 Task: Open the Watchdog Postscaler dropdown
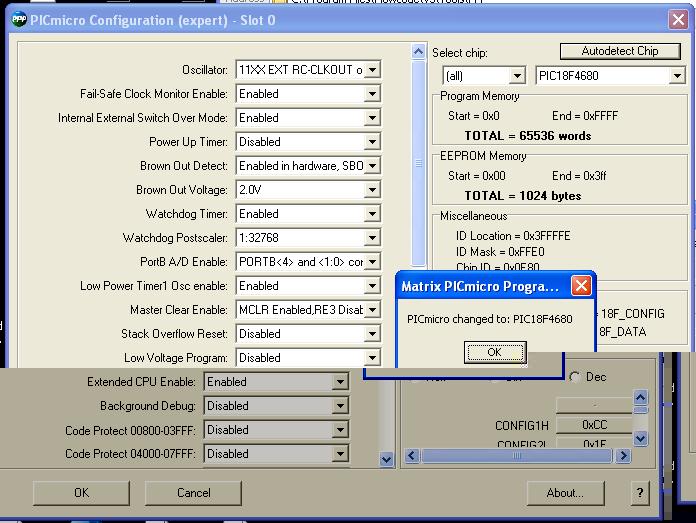[372, 238]
